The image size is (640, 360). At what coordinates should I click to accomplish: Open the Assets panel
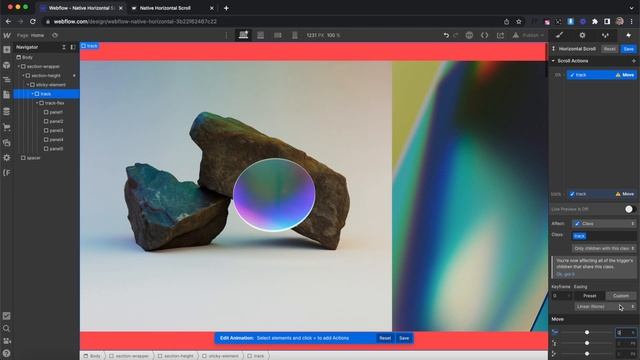(7, 142)
